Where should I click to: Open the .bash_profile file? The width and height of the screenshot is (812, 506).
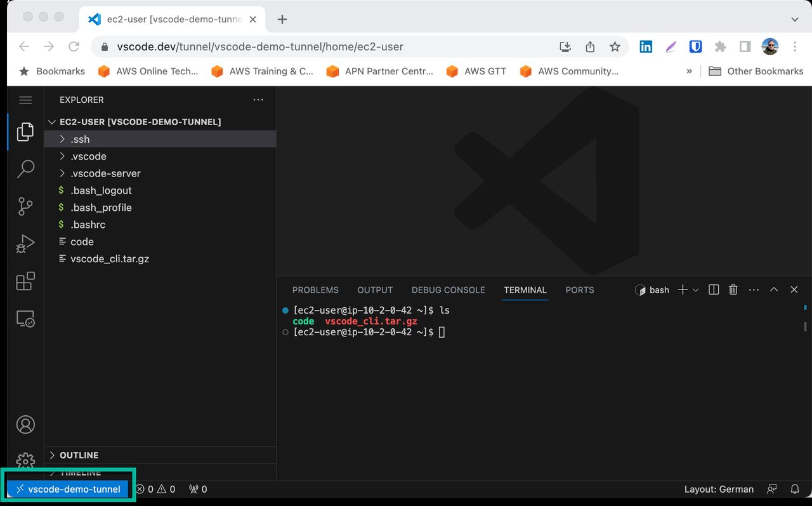pyautogui.click(x=160, y=208)
